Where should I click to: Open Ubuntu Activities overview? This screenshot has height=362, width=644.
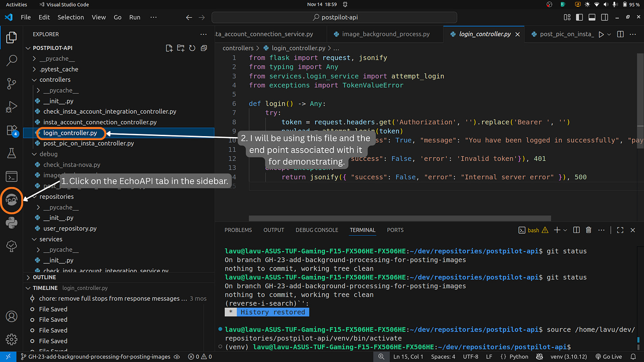(x=16, y=4)
